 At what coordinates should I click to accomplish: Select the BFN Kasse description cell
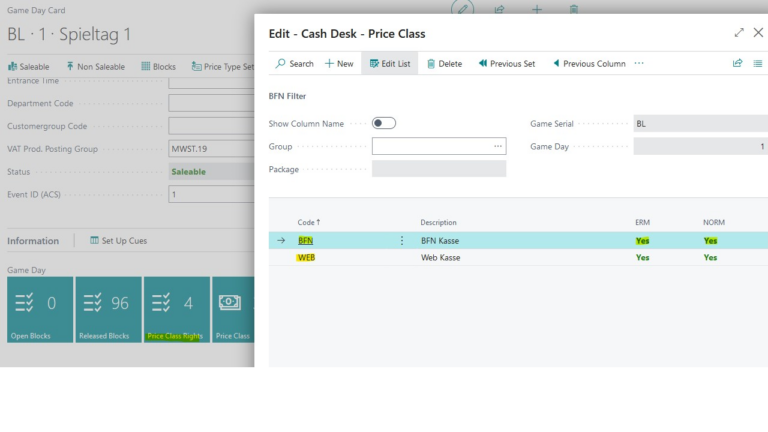[x=440, y=240]
